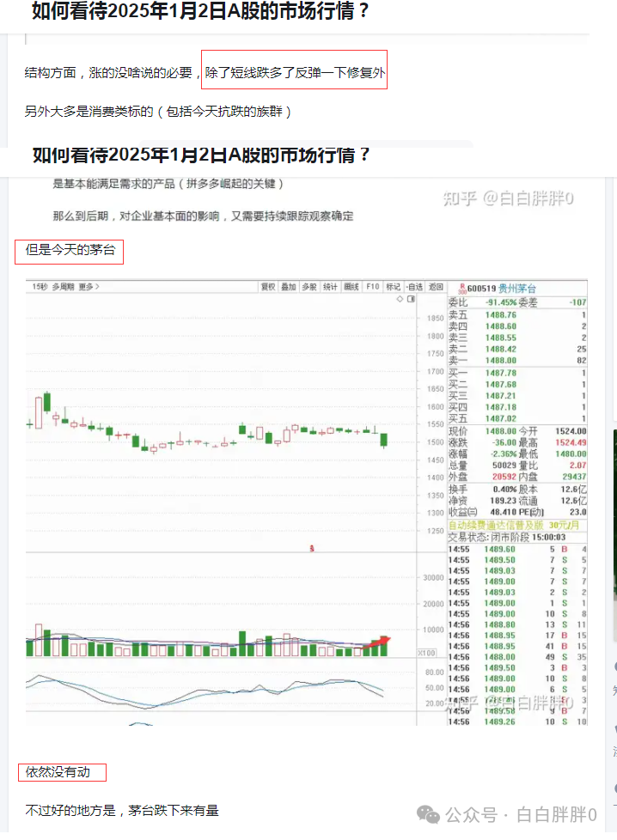Activate the 画线 draw-line tool
This screenshot has width=617, height=840.
click(x=351, y=287)
